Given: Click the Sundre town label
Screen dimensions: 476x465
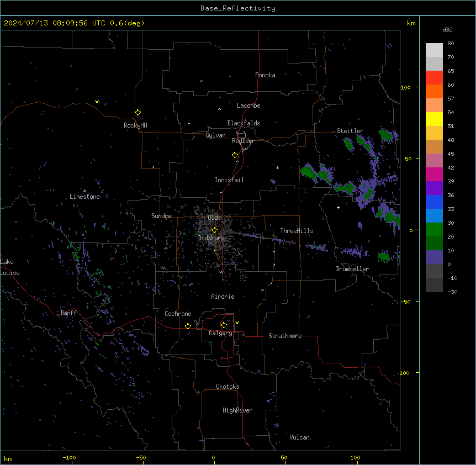Looking at the screenshot, I should tap(161, 216).
